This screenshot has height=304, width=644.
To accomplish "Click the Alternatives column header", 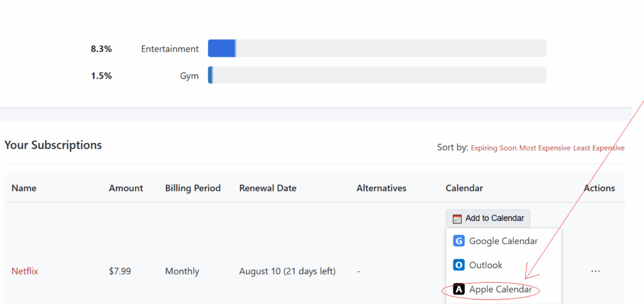I will pyautogui.click(x=381, y=188).
